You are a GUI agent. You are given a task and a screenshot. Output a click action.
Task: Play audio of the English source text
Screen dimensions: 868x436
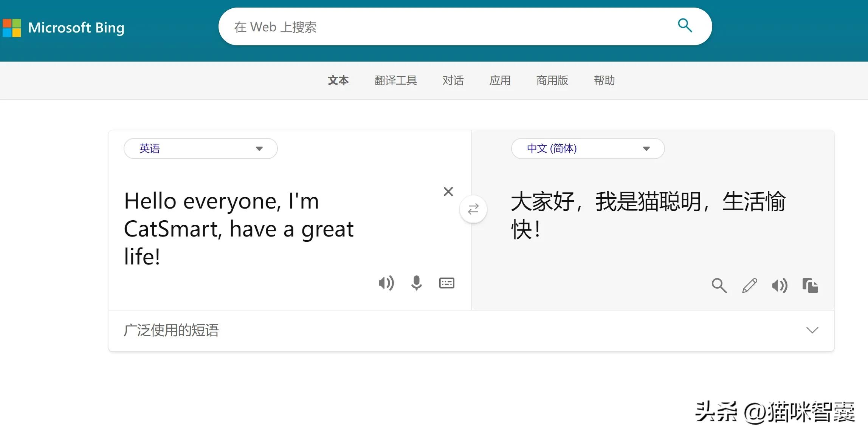(386, 283)
